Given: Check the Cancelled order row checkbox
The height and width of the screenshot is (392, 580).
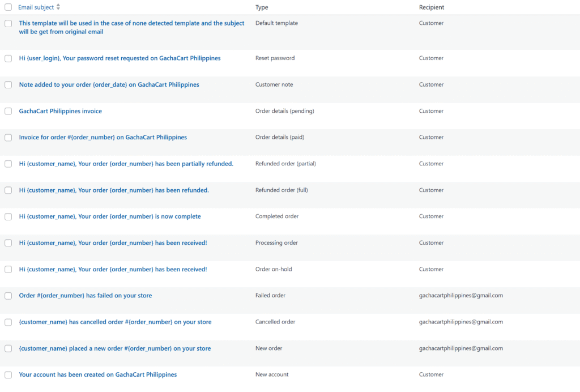Looking at the screenshot, I should tap(8, 322).
